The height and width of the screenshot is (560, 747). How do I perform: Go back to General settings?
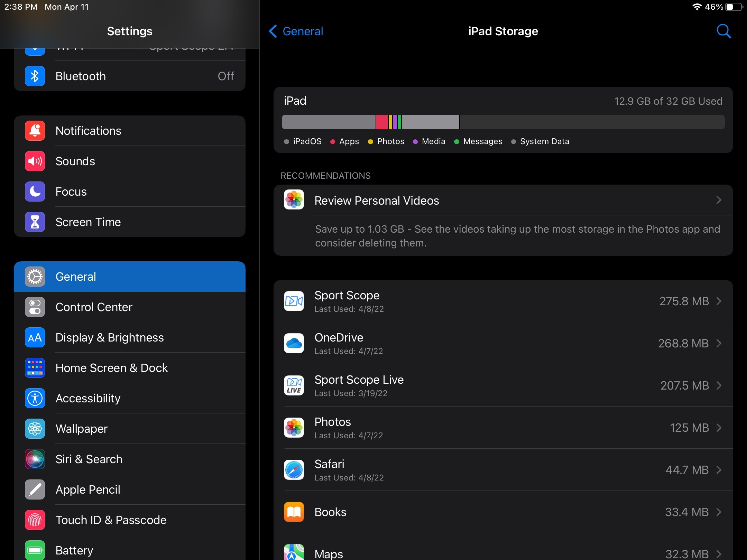(296, 31)
